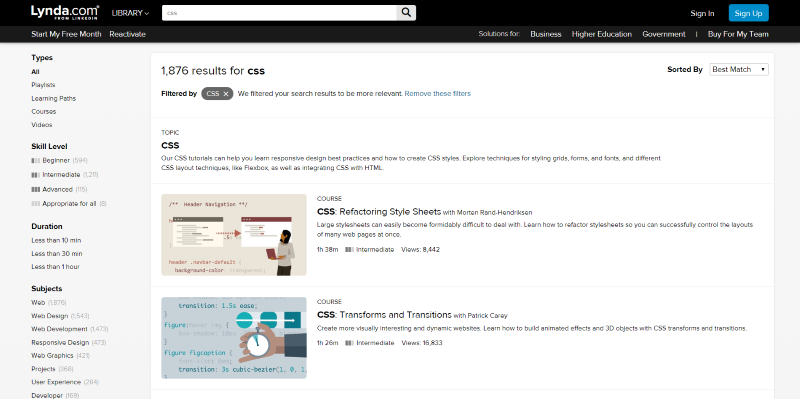Image resolution: width=800 pixels, height=399 pixels.
Task: Select duration Less than 1 hour
Action: pyautogui.click(x=56, y=267)
